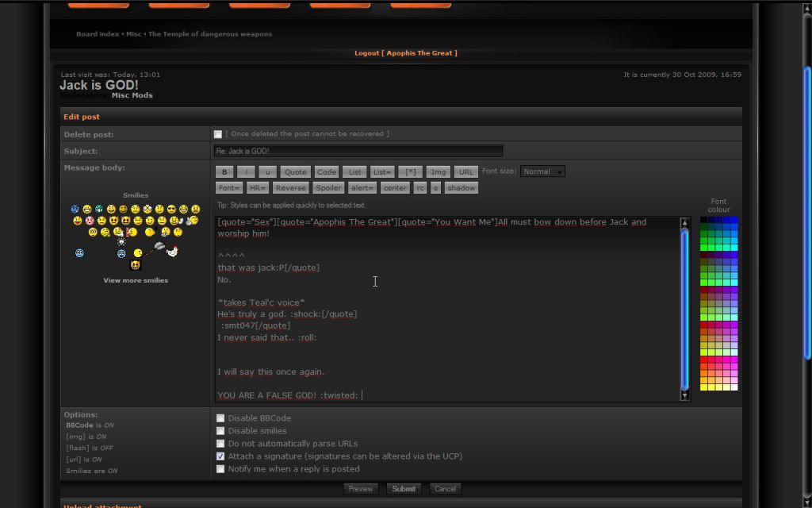Open the Font size dropdown
The image size is (812, 508).
542,171
